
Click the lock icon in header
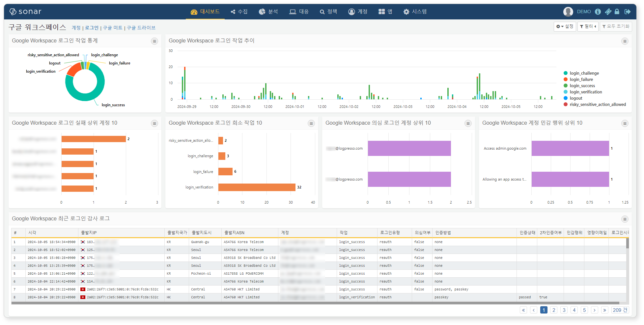(617, 12)
